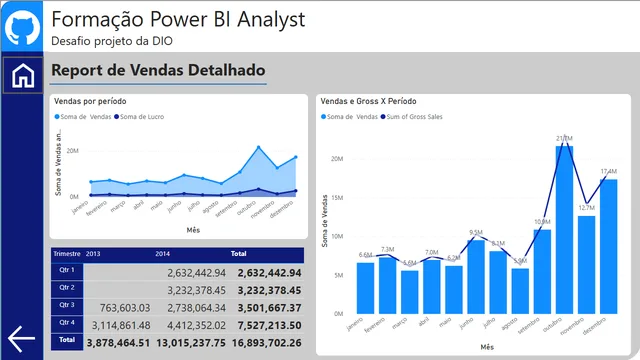
Task: Select Soma de Lucro legend dot
Action: [x=116, y=117]
